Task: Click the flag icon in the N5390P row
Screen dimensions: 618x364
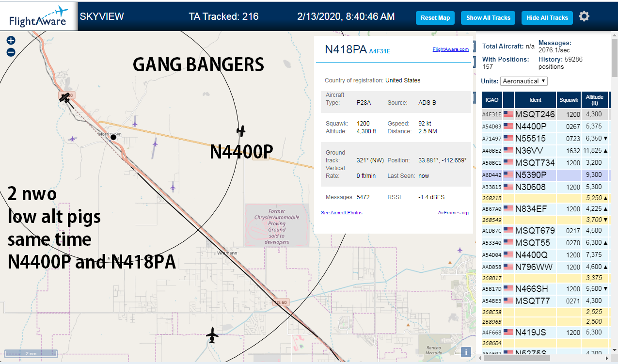Action: pyautogui.click(x=508, y=175)
